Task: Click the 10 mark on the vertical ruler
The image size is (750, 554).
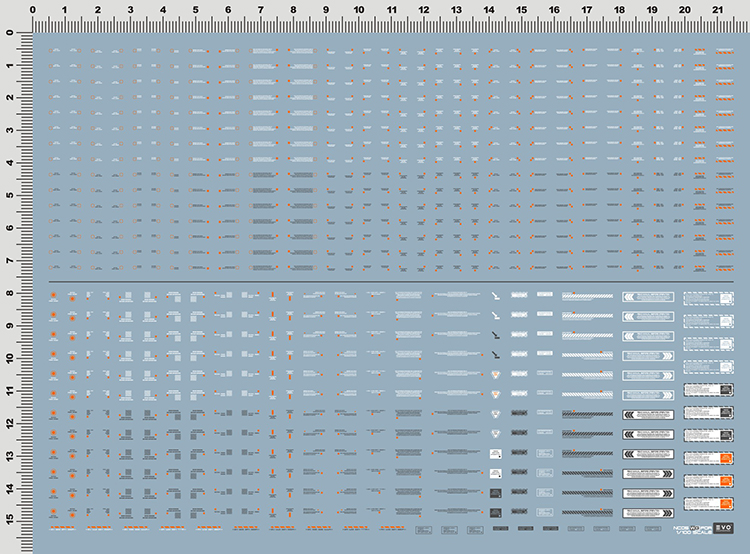Action: [x=10, y=358]
